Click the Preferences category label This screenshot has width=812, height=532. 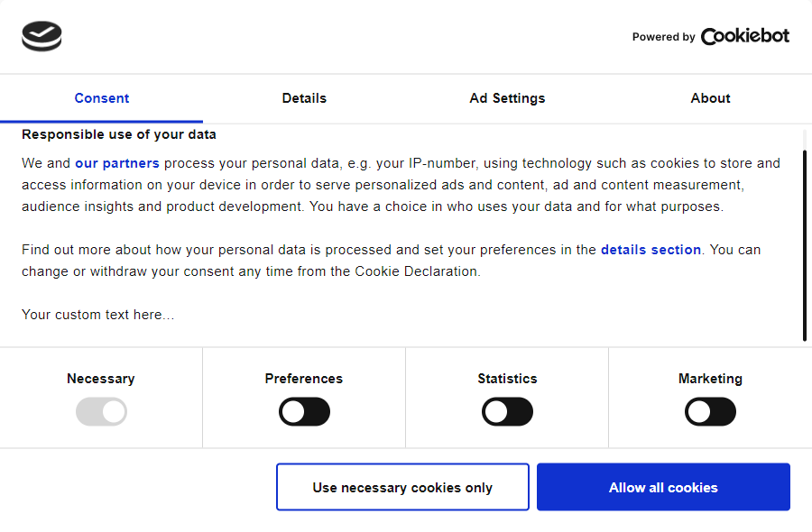(304, 379)
